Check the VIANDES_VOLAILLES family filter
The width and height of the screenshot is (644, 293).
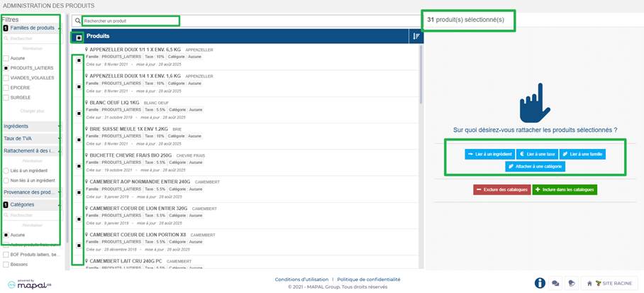[x=6, y=77]
